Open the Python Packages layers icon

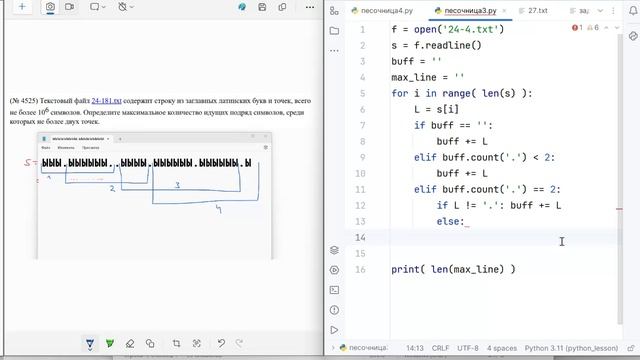coord(334,250)
